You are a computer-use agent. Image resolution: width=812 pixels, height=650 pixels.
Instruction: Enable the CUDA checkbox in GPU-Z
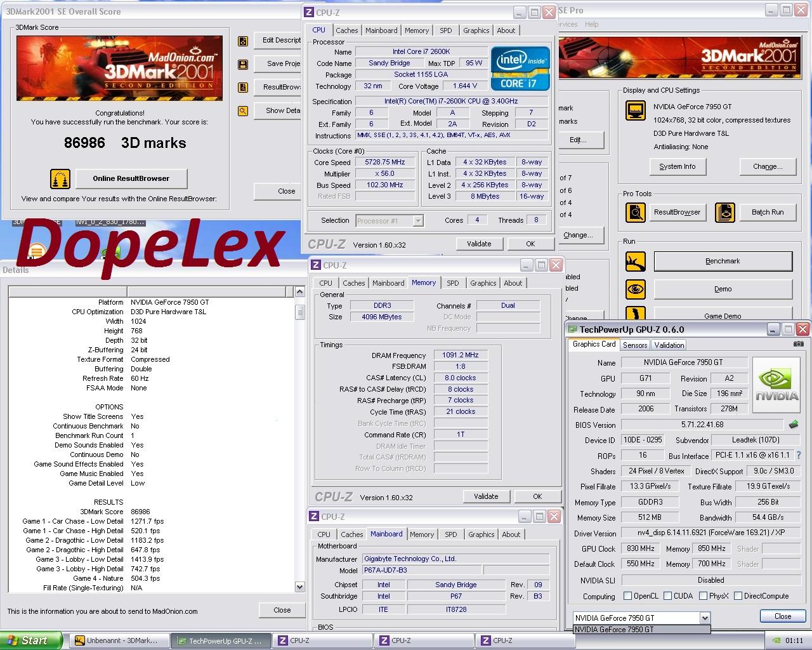667,596
